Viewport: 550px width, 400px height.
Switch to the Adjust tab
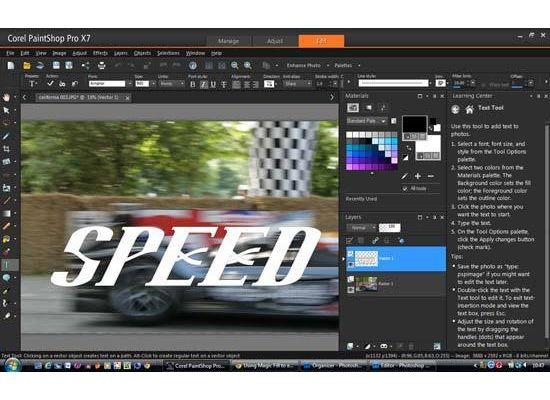coord(275,41)
